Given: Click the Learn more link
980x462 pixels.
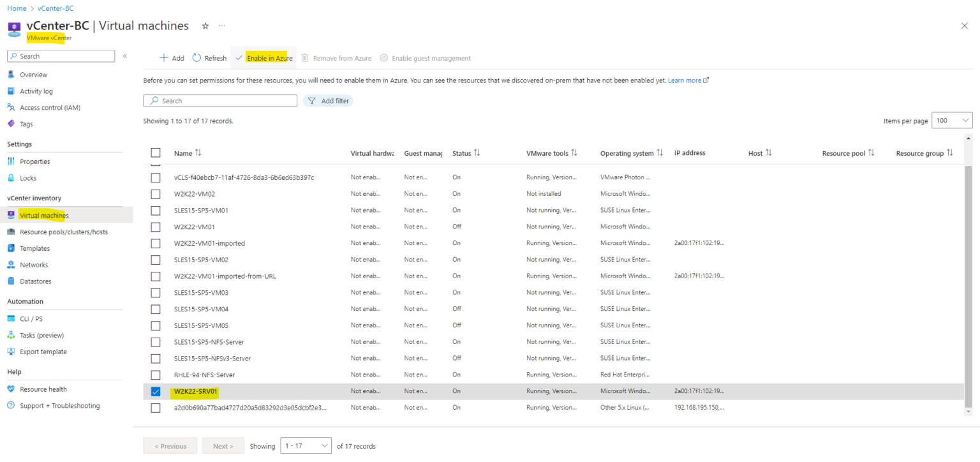Looking at the screenshot, I should tap(685, 80).
